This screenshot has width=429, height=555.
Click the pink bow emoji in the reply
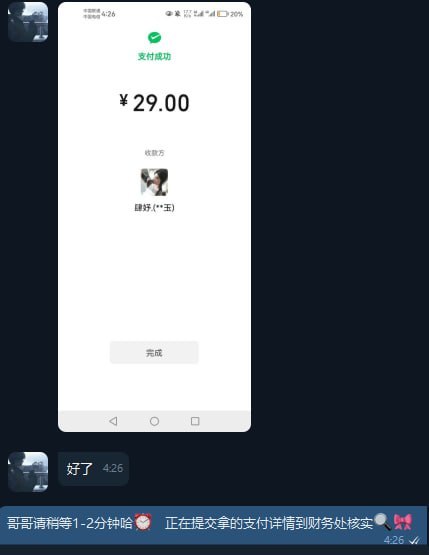pyautogui.click(x=403, y=522)
